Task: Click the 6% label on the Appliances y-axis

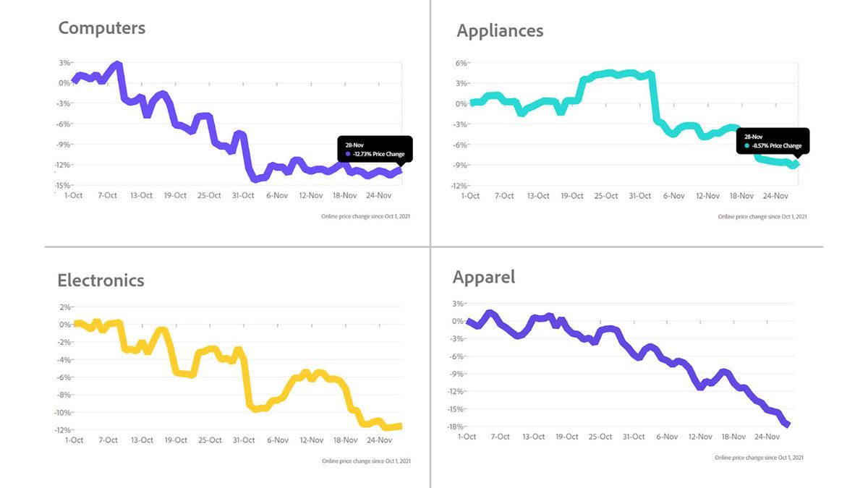Action: (461, 63)
